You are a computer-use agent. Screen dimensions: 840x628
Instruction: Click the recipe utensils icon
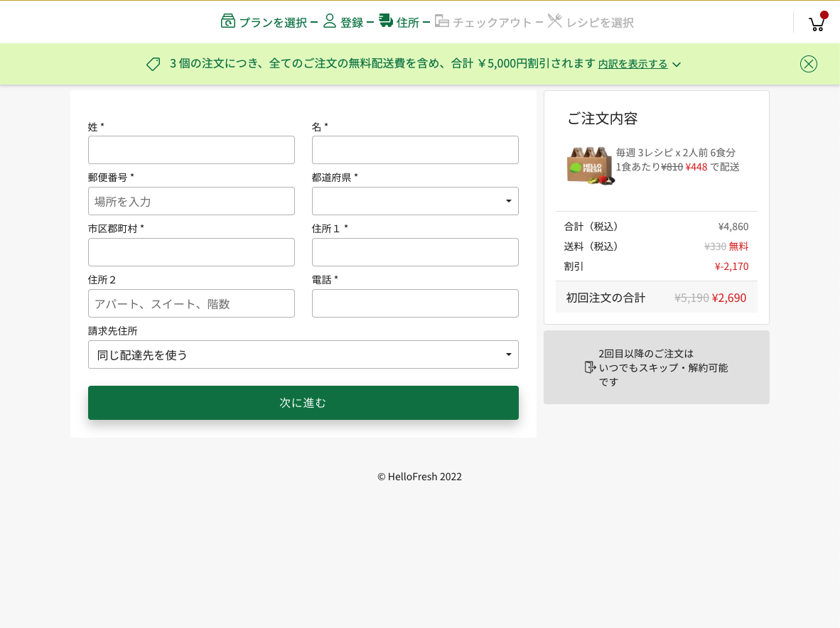pos(554,21)
